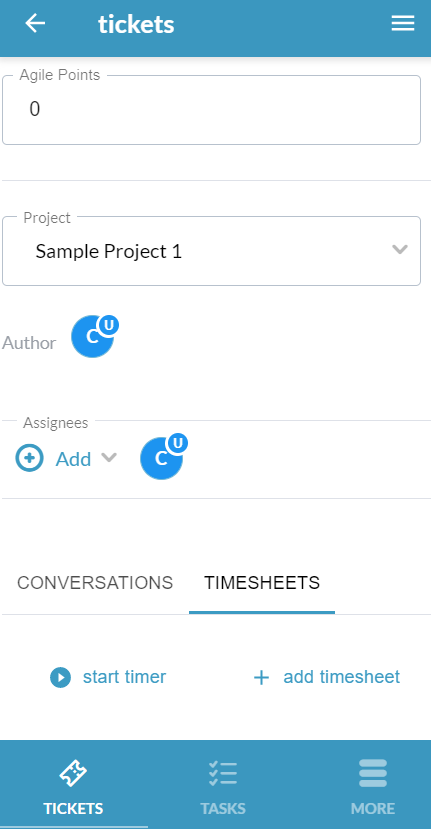431x829 pixels.
Task: Expand the Project dropdown chevron
Action: point(400,250)
